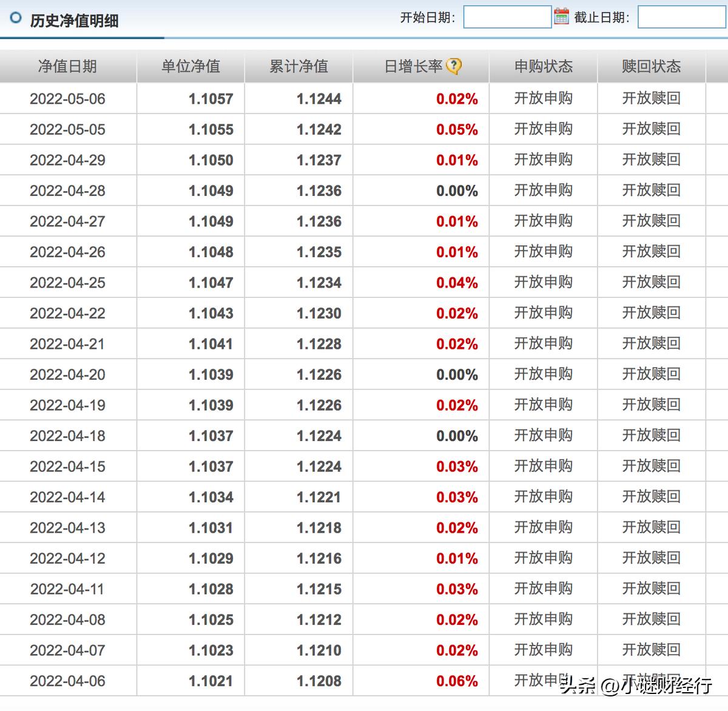Open the calendar icon to pick start date
Viewport: 728px width, 711px height.
point(561,16)
